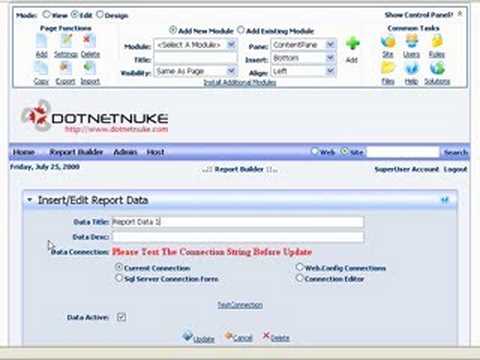
Task: Open the Roles common task icon
Action: (437, 41)
